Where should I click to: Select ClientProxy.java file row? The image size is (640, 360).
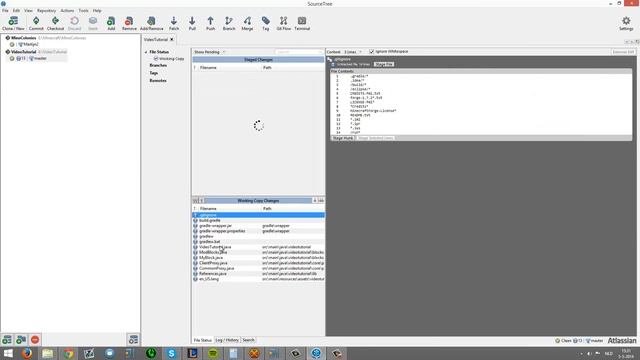pos(258,263)
